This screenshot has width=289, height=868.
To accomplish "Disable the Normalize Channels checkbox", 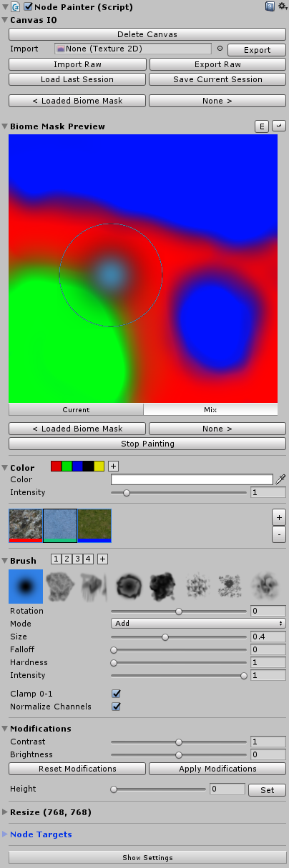I will 116,707.
